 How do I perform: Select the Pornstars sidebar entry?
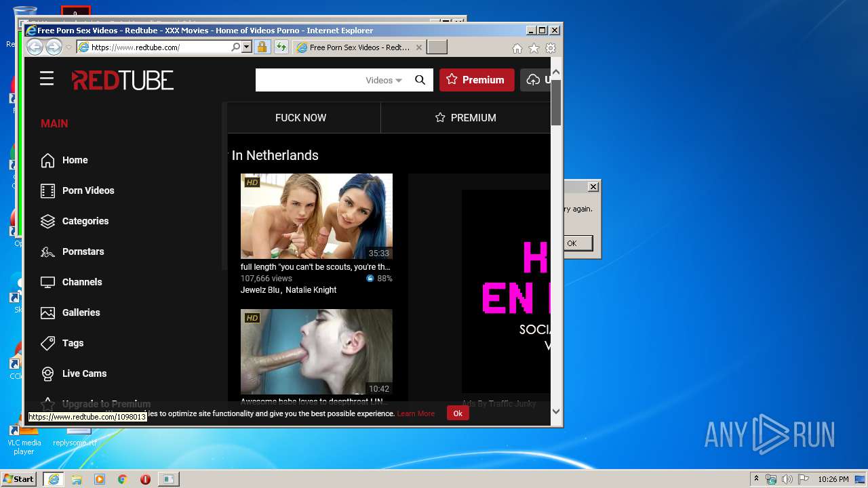click(x=83, y=251)
